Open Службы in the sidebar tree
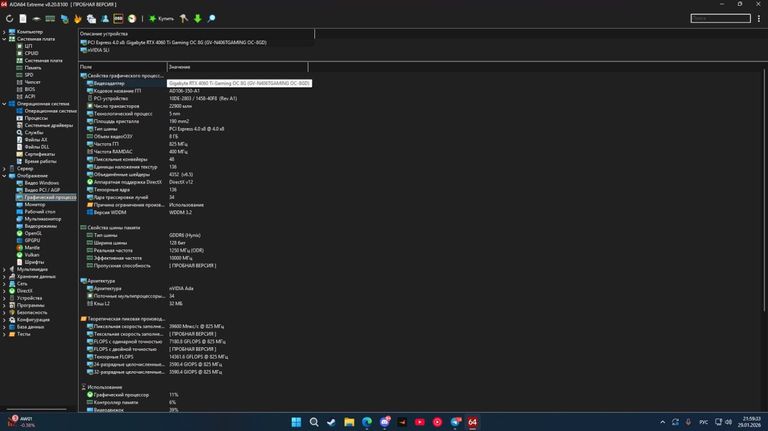 click(x=34, y=132)
